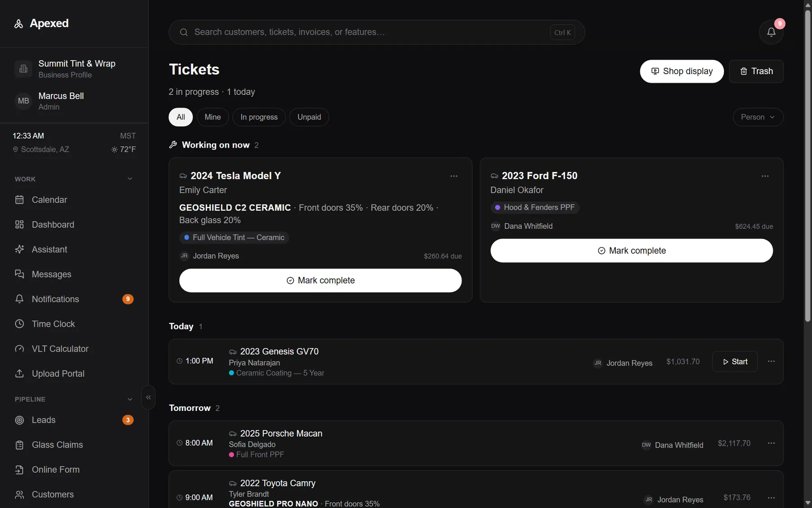Open the Calendar sidebar icon

[x=19, y=200]
